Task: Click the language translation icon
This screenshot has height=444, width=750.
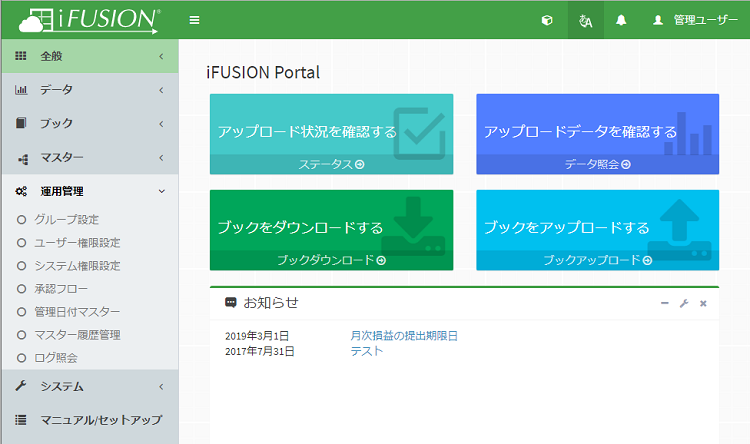Action: [x=586, y=20]
